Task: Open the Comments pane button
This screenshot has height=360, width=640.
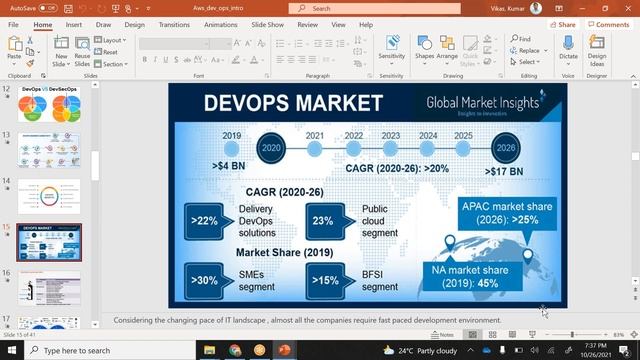Action: [x=608, y=24]
